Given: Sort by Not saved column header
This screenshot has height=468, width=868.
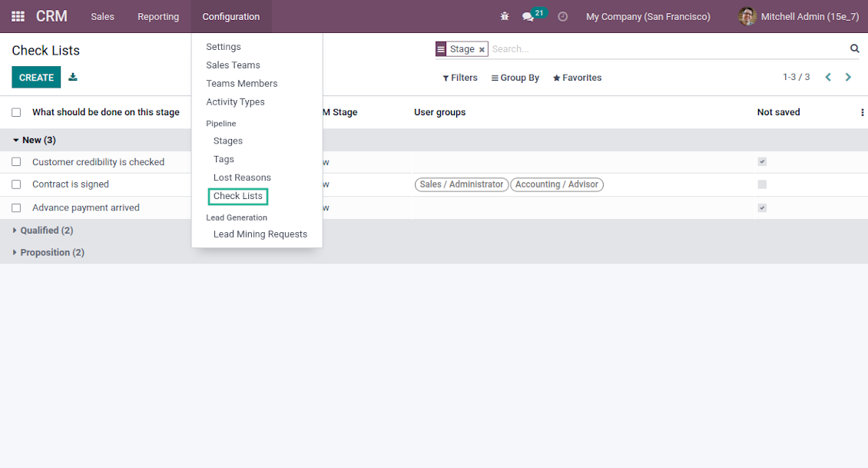Looking at the screenshot, I should pyautogui.click(x=778, y=112).
